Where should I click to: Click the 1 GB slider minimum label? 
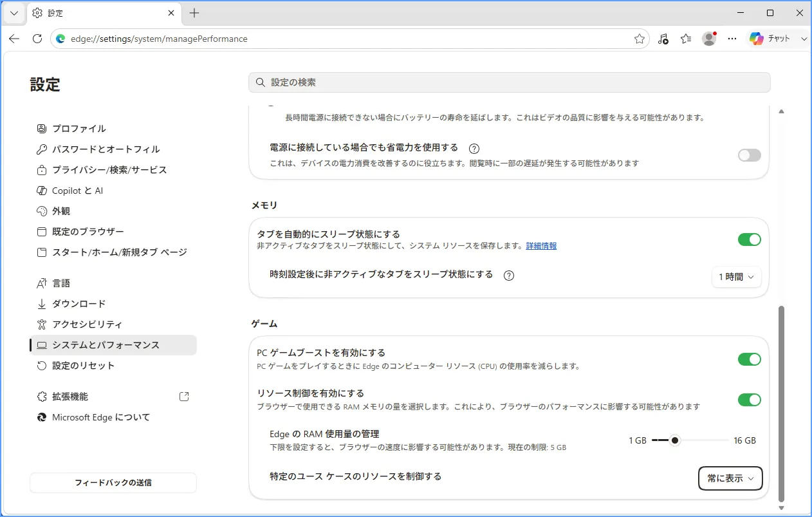point(638,441)
